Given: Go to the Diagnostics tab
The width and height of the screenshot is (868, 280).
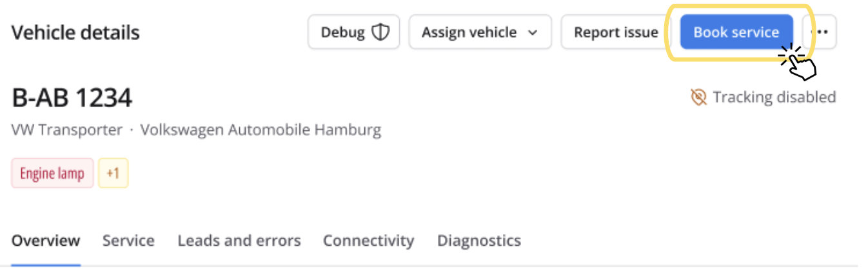Looking at the screenshot, I should pyautogui.click(x=479, y=241).
